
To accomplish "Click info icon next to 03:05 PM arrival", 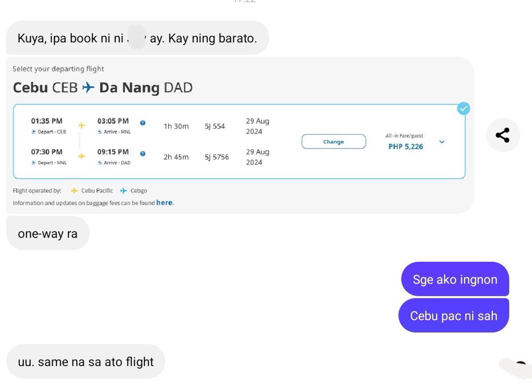I will pyautogui.click(x=142, y=123).
